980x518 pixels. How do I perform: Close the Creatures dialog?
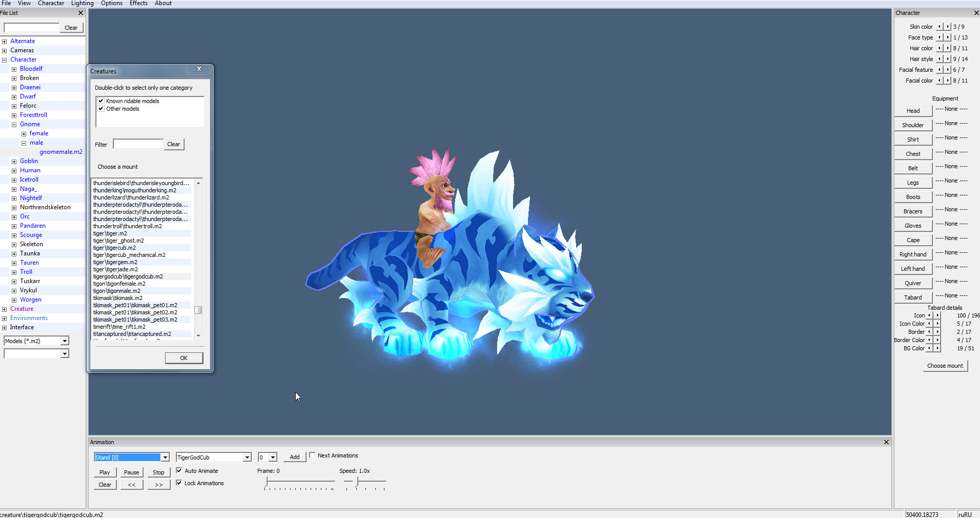199,69
